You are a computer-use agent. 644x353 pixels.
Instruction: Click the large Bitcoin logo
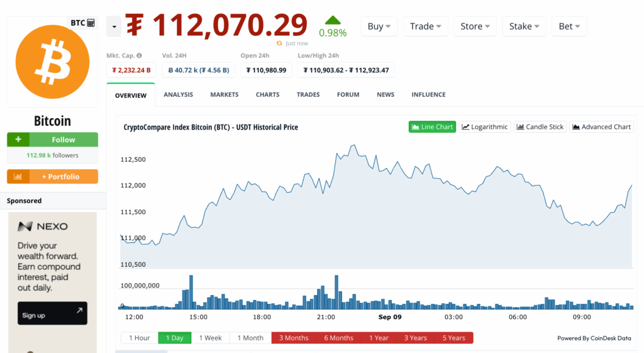tap(52, 62)
